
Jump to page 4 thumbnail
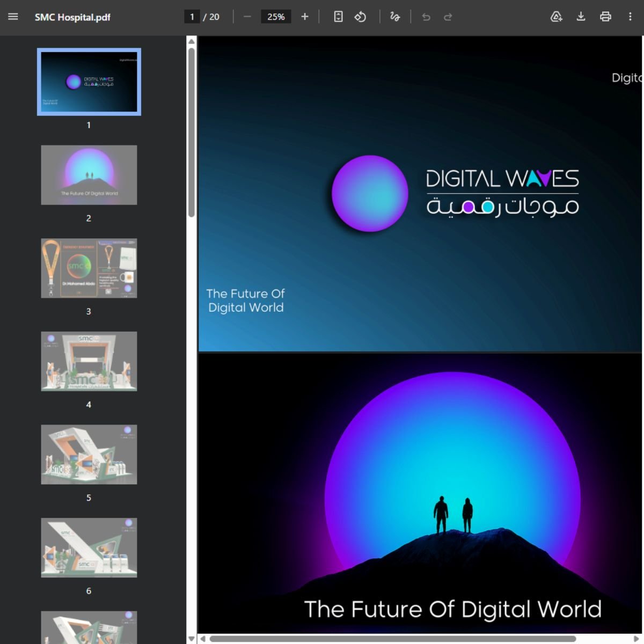(89, 361)
